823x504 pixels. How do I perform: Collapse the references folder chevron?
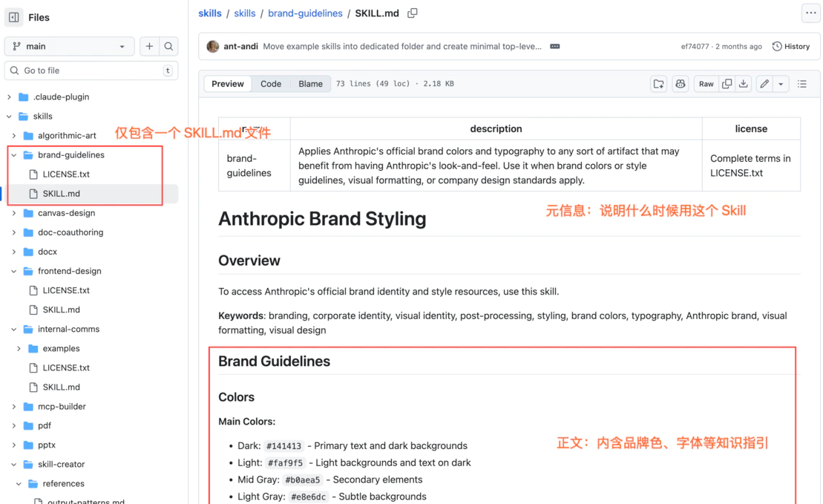(x=19, y=484)
